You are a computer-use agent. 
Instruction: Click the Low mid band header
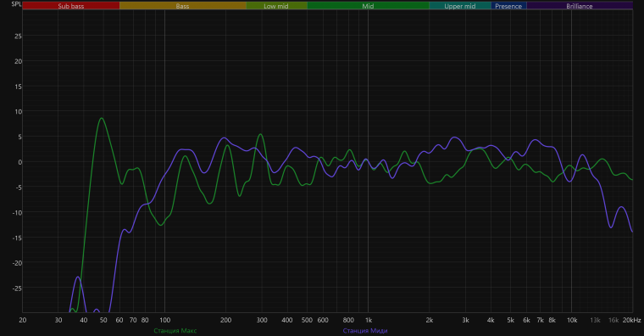click(276, 6)
